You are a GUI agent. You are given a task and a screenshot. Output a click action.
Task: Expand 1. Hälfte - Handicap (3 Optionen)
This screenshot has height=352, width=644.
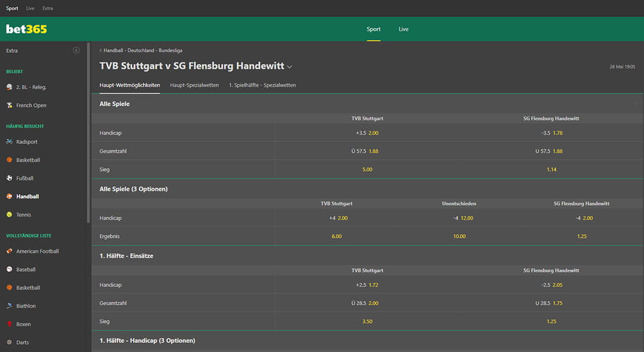[367, 341]
